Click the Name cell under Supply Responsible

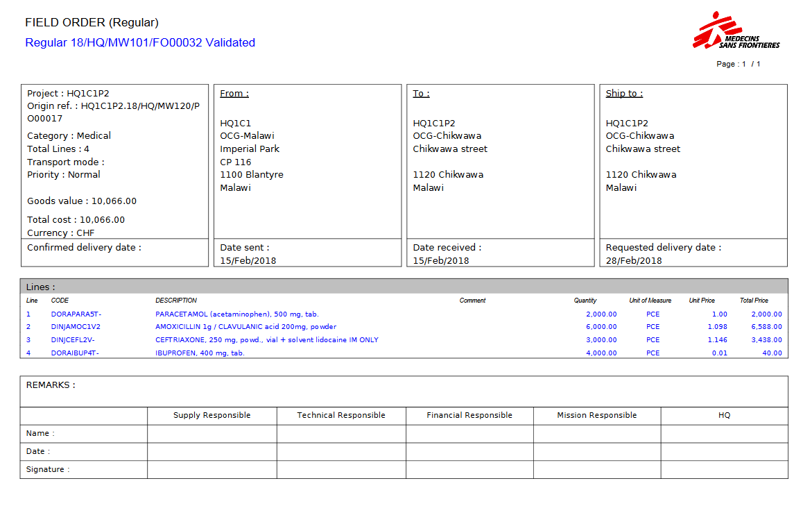pos(211,434)
